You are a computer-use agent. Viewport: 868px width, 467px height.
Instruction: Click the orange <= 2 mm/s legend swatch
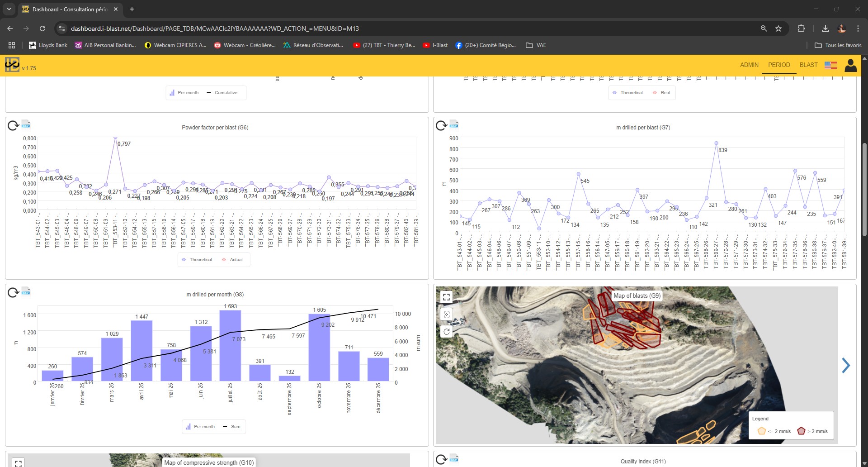(762, 431)
